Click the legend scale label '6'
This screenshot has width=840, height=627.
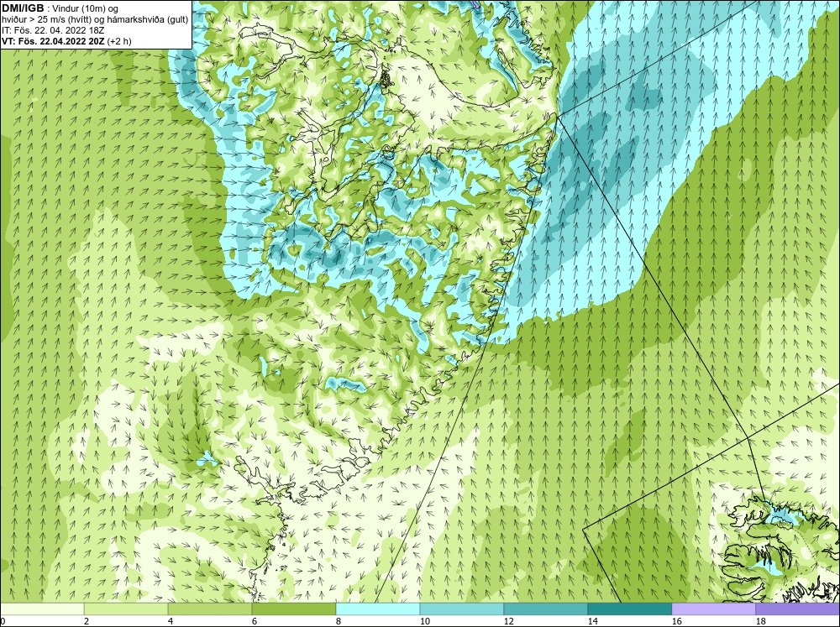255,621
